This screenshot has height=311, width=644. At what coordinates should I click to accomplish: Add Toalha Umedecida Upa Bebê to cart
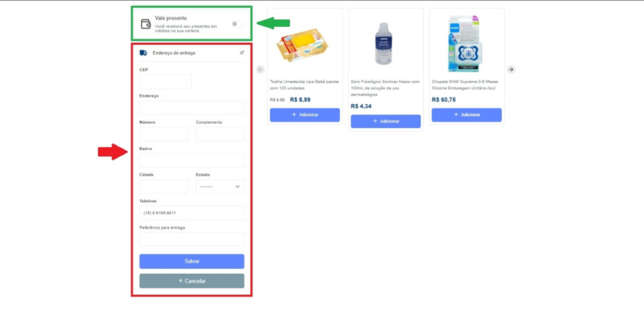(x=305, y=115)
